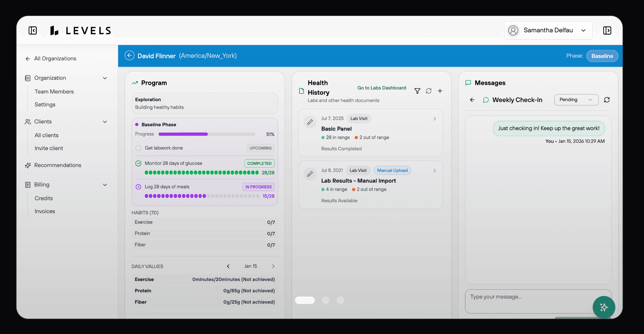
Task: Filter the Health History list
Action: click(x=417, y=91)
